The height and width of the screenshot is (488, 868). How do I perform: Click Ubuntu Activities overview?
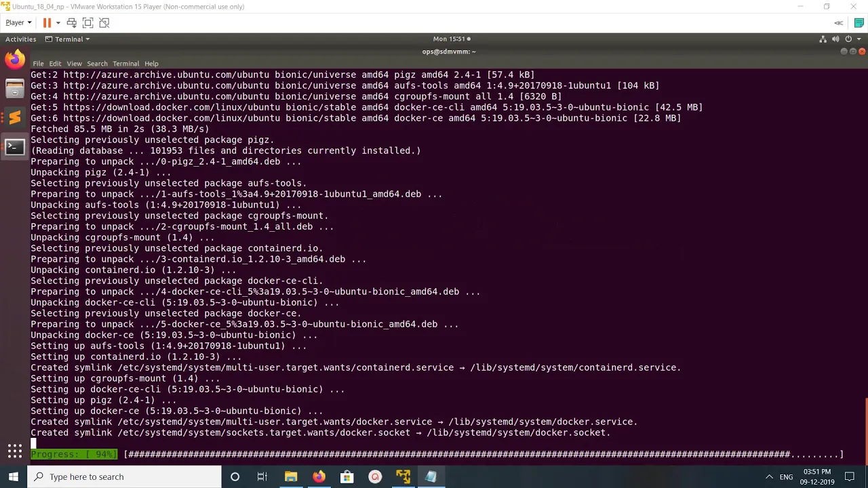pyautogui.click(x=20, y=39)
